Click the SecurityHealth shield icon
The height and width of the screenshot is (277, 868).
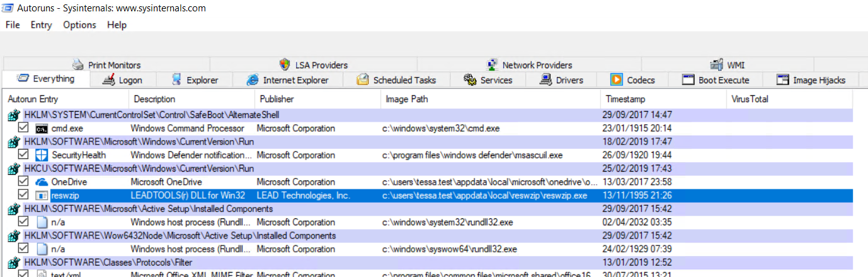point(41,155)
